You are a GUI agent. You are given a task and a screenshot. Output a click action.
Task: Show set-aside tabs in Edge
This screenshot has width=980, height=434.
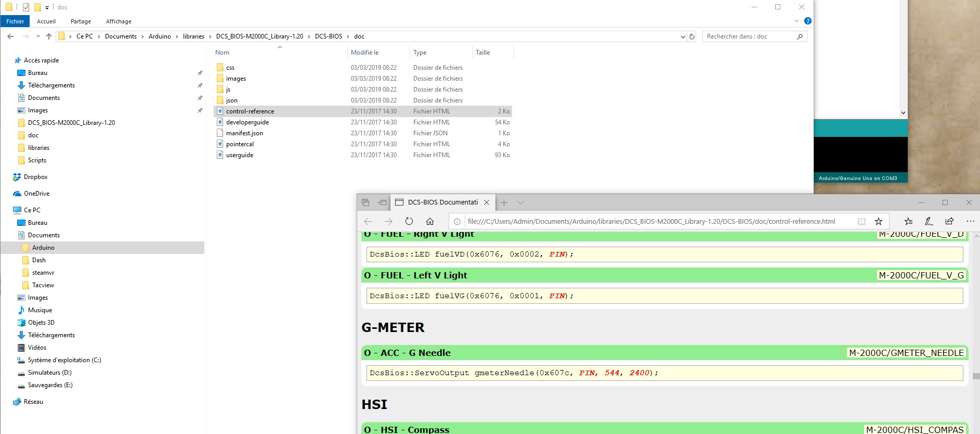coord(365,202)
